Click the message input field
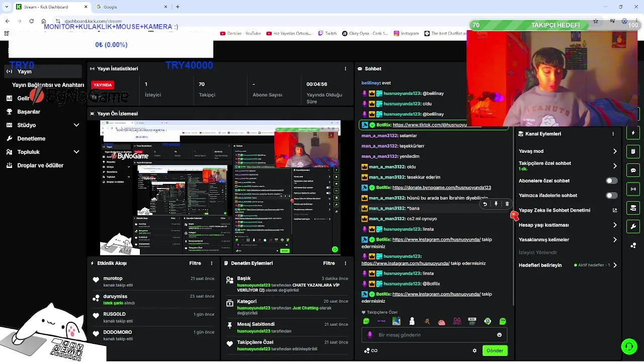The height and width of the screenshot is (362, 644). point(434,335)
